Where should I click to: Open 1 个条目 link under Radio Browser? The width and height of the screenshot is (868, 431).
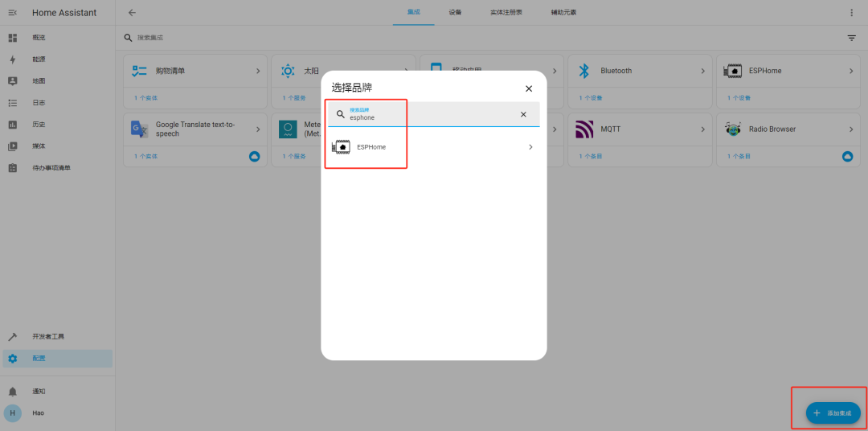tap(739, 156)
